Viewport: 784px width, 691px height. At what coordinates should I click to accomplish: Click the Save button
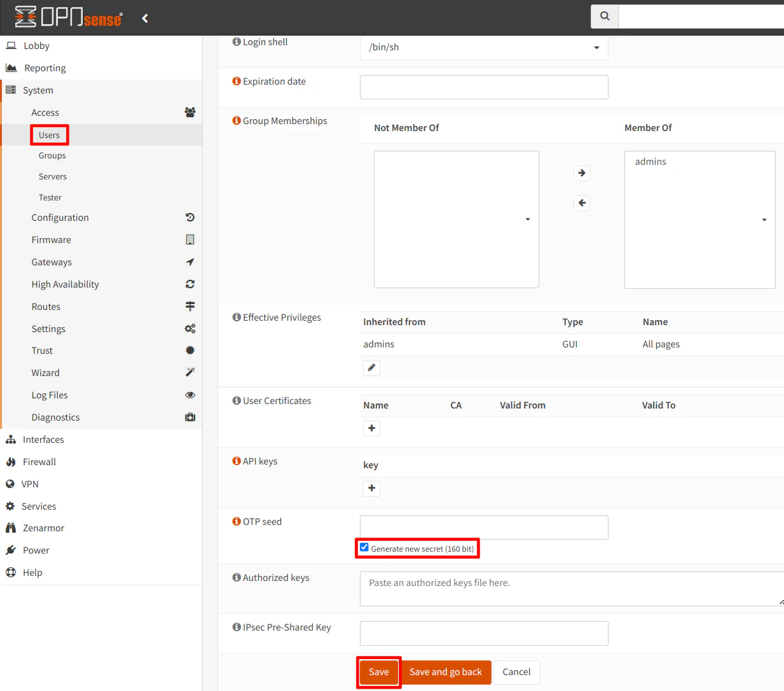click(x=379, y=672)
